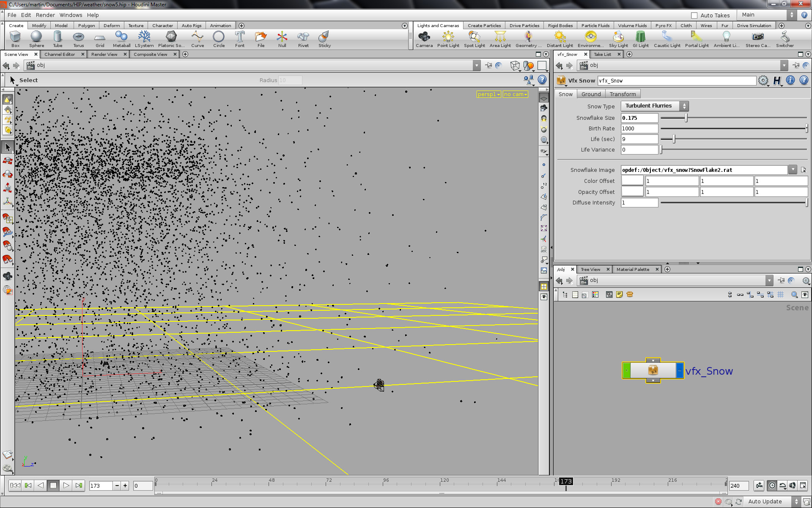812x508 pixels.
Task: Enable the Auto Takes checkbox
Action: [x=694, y=15]
